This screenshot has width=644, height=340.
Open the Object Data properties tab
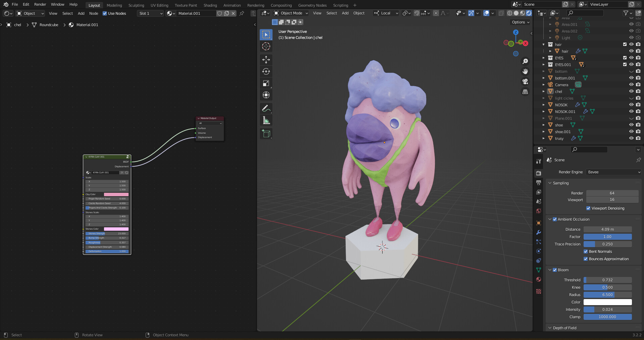coord(539,270)
